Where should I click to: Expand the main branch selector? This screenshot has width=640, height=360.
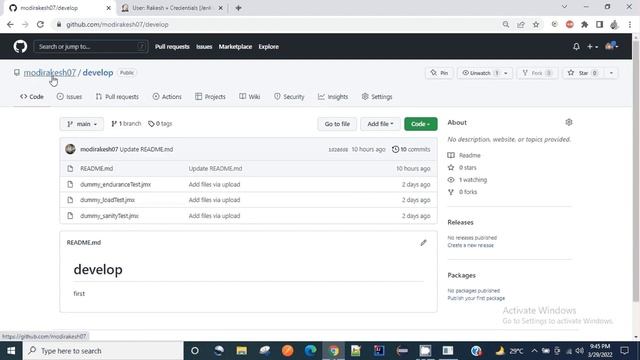coord(82,124)
